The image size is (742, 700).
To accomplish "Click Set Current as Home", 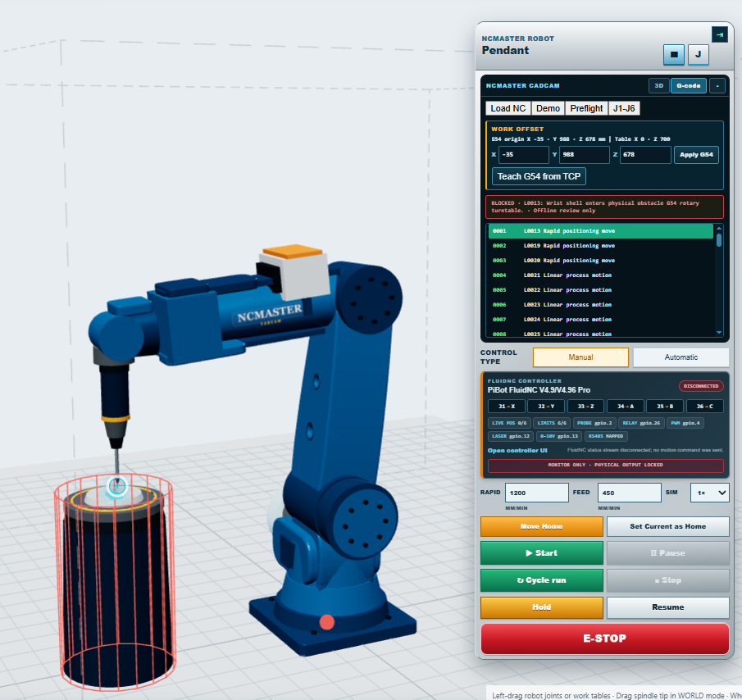I will [667, 526].
